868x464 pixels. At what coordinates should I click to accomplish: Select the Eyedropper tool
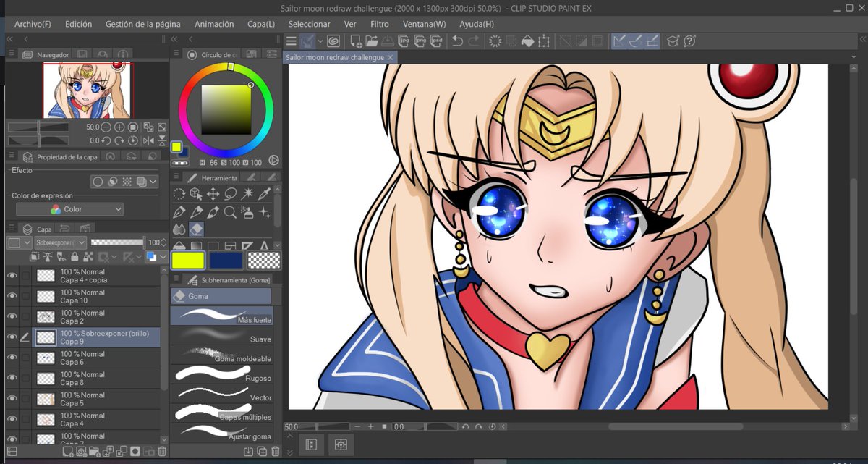(x=265, y=194)
